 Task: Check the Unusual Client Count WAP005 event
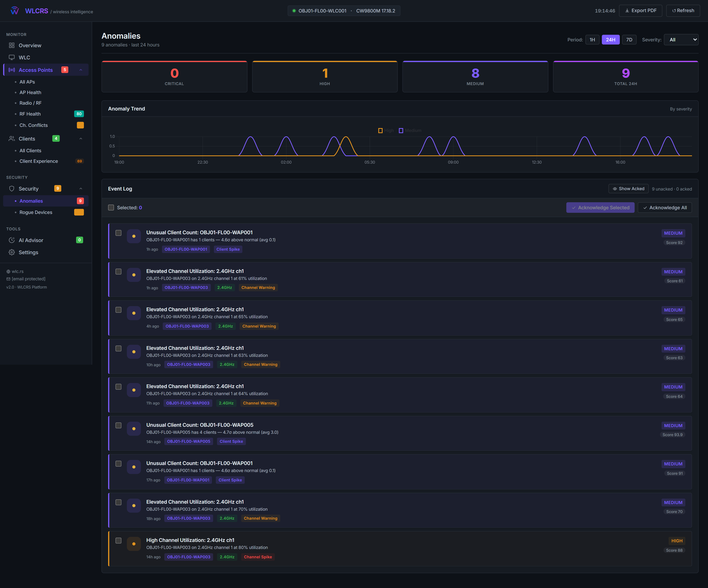(x=118, y=425)
